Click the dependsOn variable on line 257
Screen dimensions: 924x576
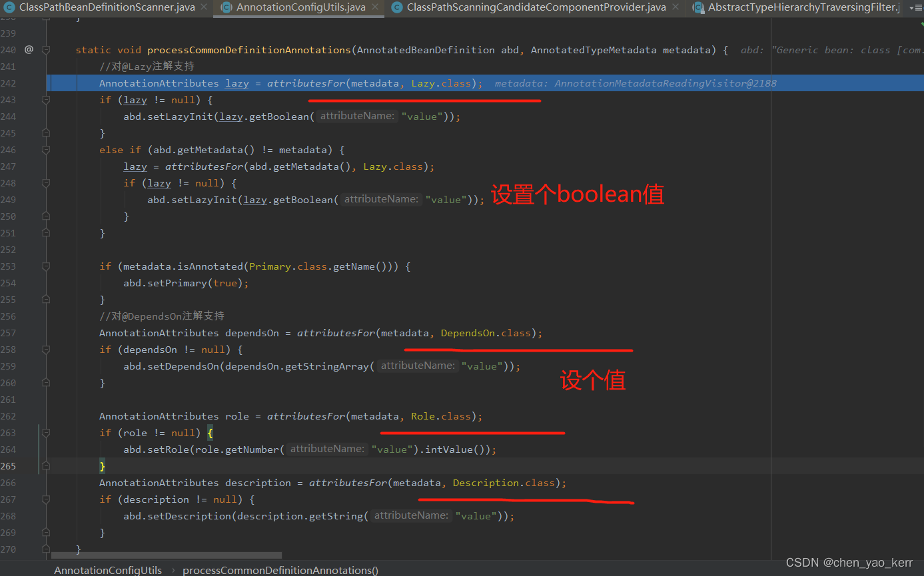252,333
